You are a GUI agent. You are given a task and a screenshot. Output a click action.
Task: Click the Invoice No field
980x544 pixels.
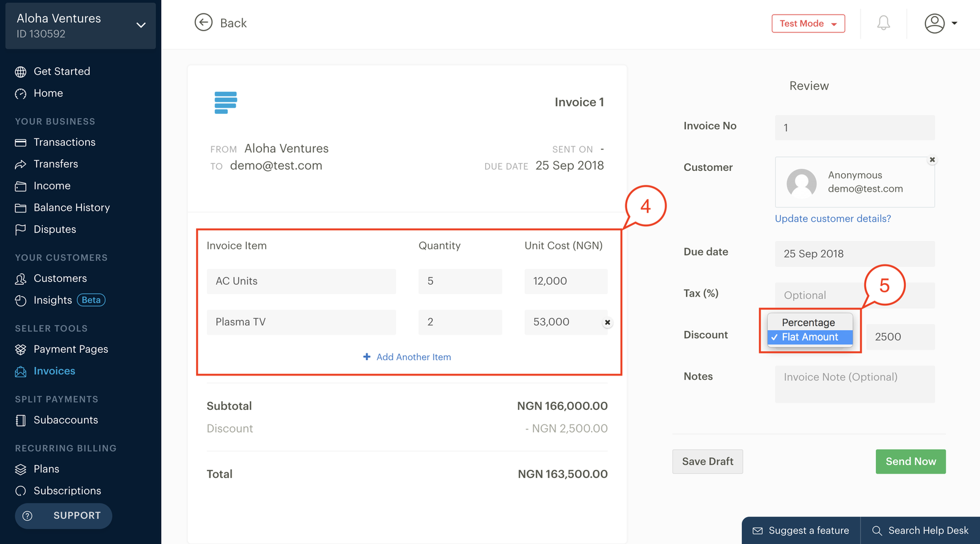pos(854,127)
